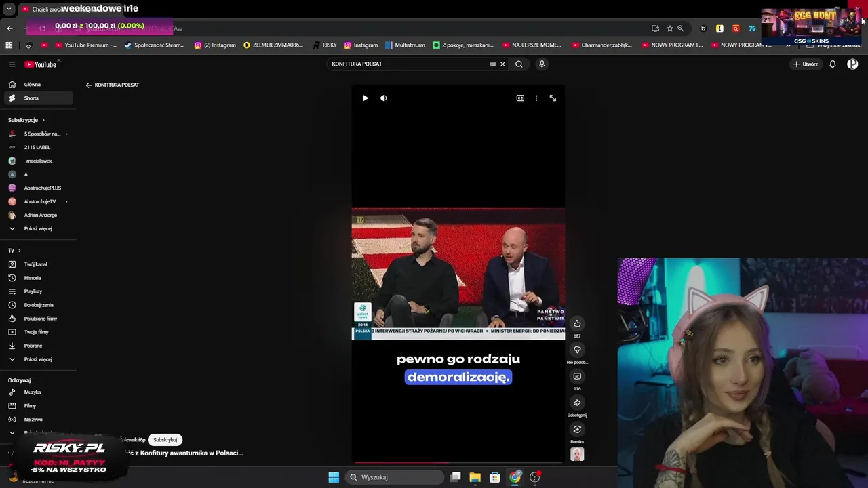Expand Pokaż więcej under Ty section
Screen dimensions: 868x488
click(x=39, y=359)
